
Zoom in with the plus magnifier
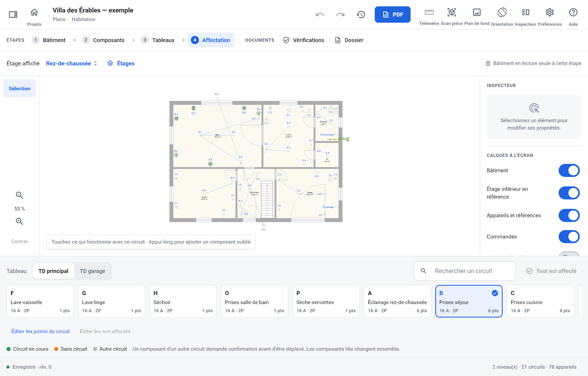pos(19,221)
